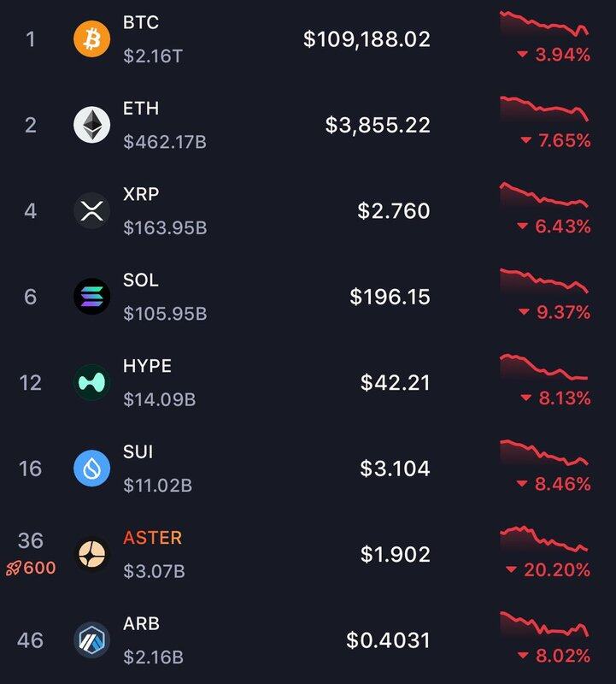Click ARB 8.02% change indicator
This screenshot has width=616, height=684.
click(x=554, y=656)
